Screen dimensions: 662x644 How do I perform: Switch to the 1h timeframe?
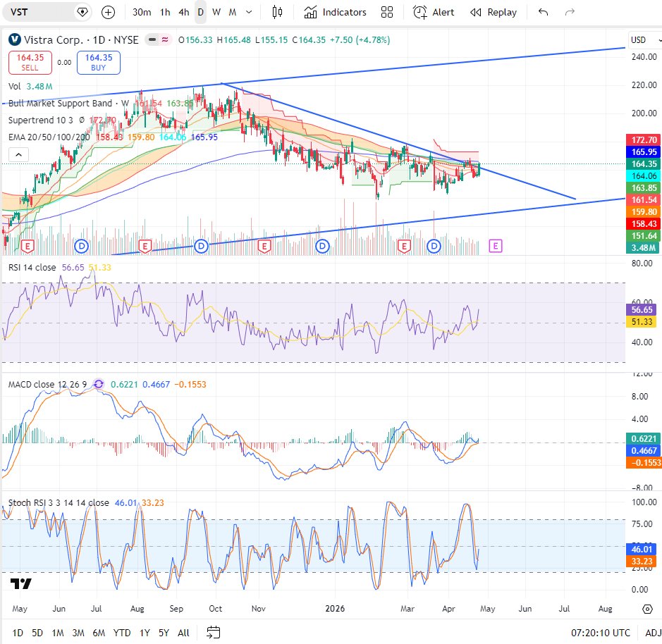pyautogui.click(x=165, y=12)
